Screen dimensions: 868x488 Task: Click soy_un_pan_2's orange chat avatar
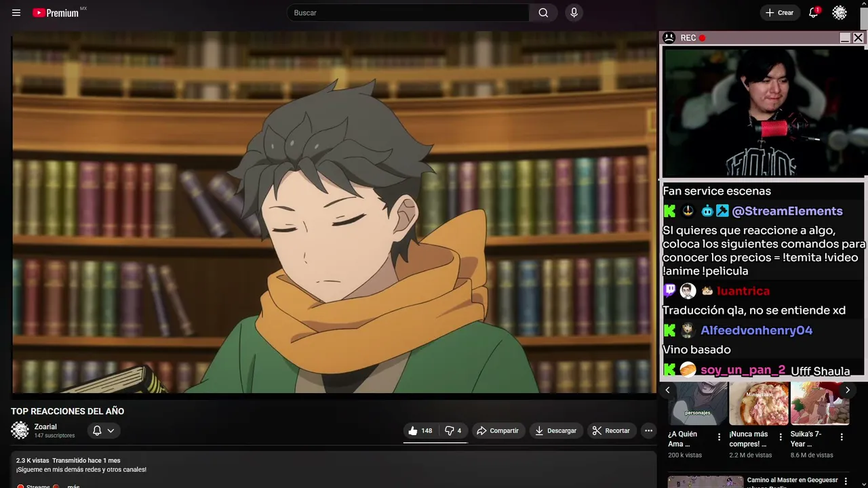pyautogui.click(x=688, y=370)
